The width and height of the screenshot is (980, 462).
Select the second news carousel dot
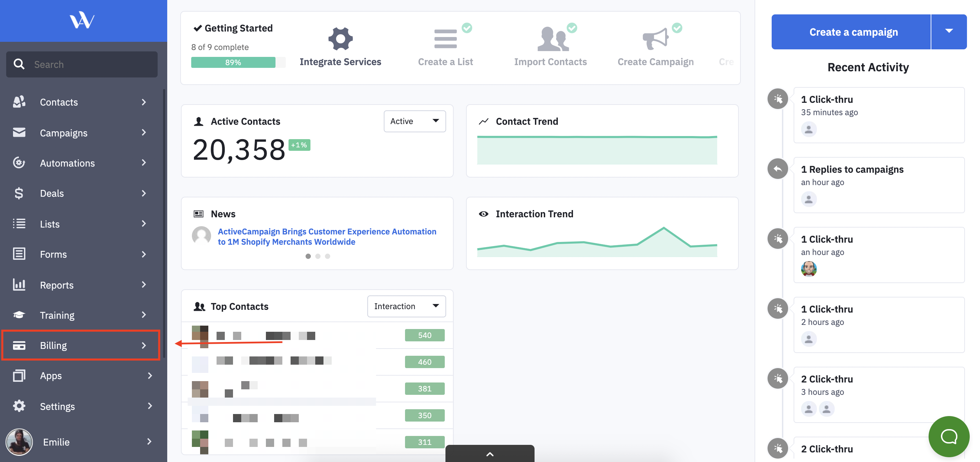[318, 256]
